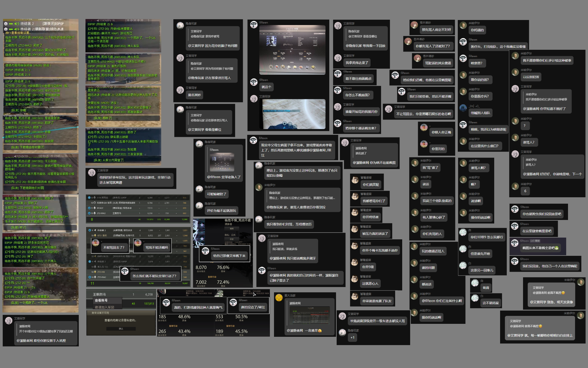The height and width of the screenshot is (368, 588).
Task: Click 白's avatar beside 你们10带9 message
Action: click(x=463, y=232)
